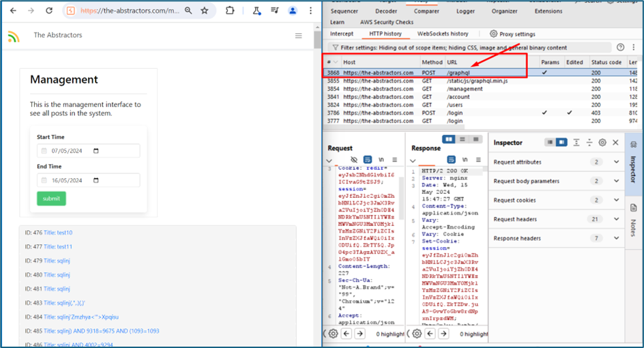Image resolution: width=644 pixels, height=348 pixels.
Task: Toggle non-printable characters in Response pane
Action: (465, 160)
